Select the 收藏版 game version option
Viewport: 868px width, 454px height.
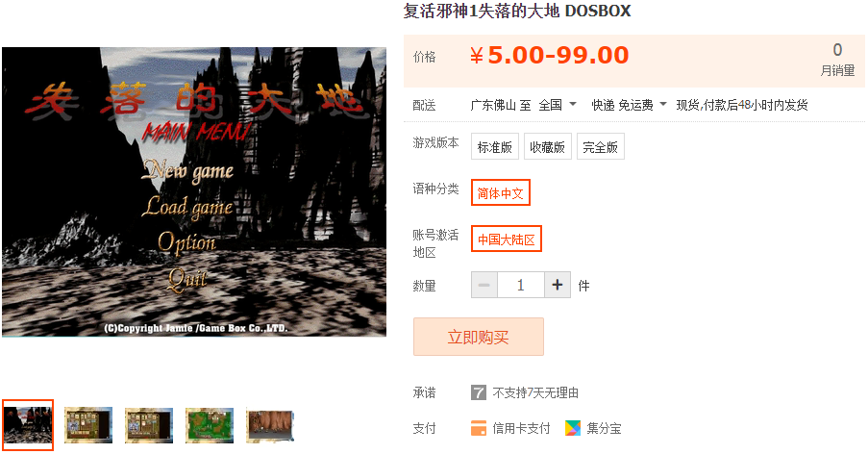click(x=548, y=146)
